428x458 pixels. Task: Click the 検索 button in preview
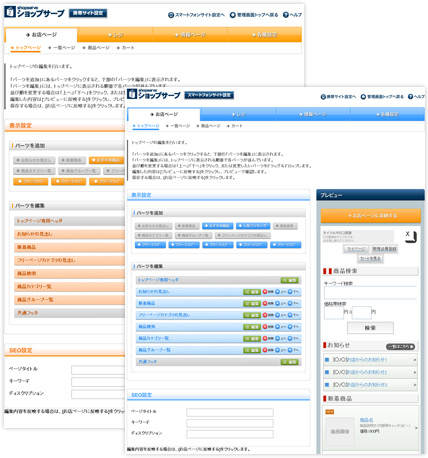pyautogui.click(x=370, y=328)
